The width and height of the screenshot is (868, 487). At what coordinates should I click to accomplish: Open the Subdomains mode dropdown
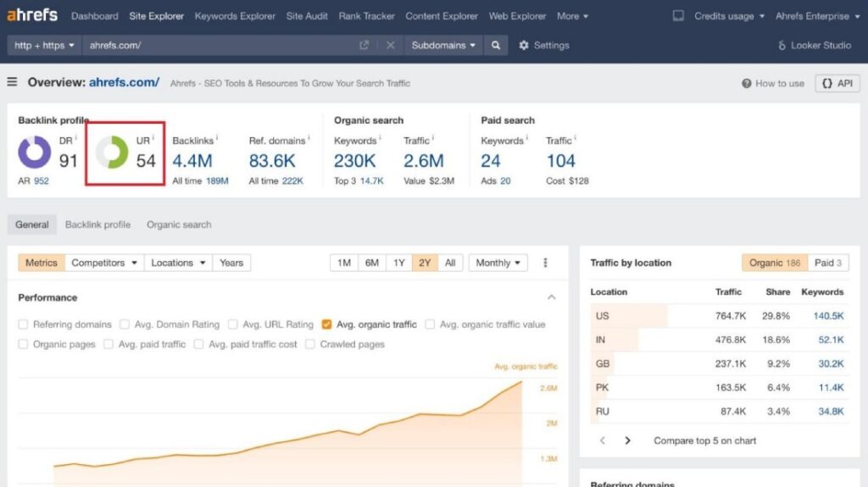pyautogui.click(x=443, y=46)
